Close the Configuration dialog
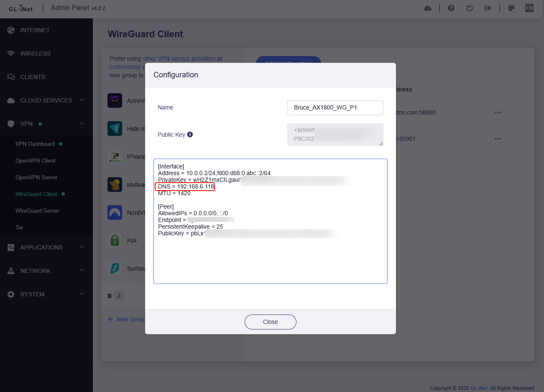This screenshot has width=544, height=392. (270, 322)
